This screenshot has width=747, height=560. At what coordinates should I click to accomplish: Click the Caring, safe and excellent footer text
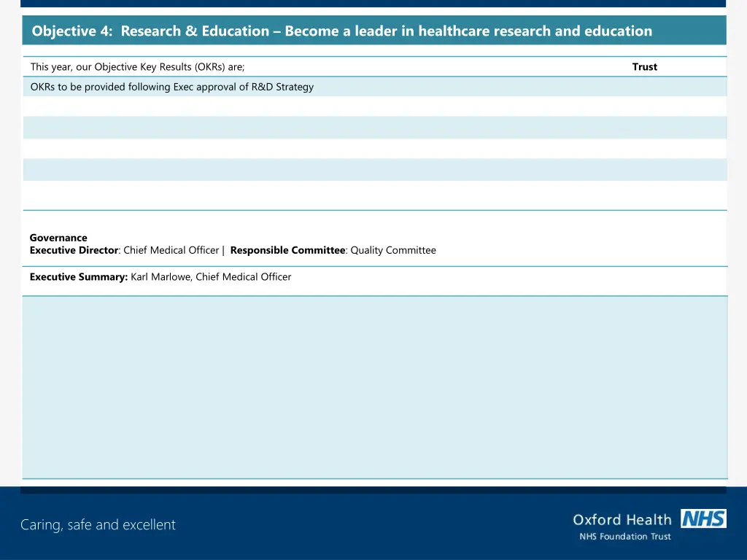click(98, 524)
